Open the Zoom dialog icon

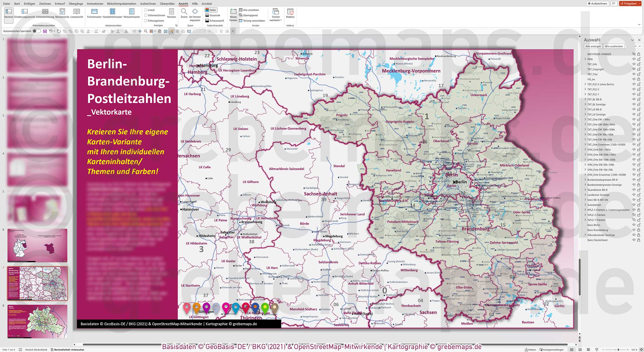point(184,12)
